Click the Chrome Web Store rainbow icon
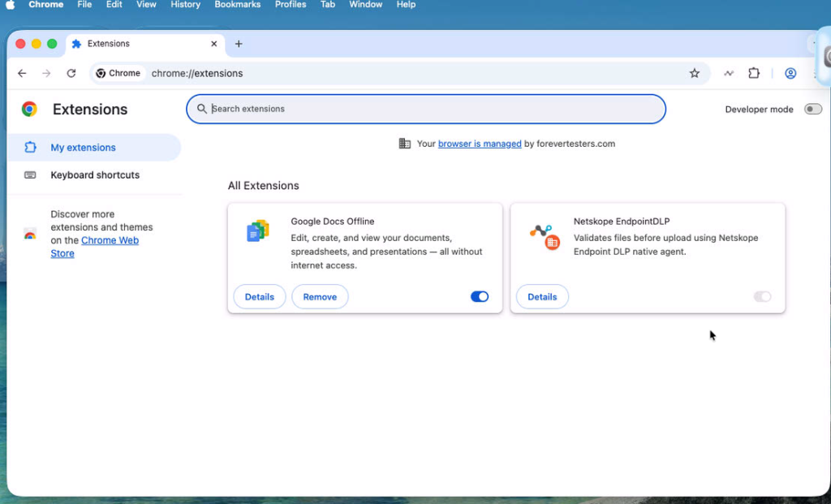 click(x=30, y=235)
